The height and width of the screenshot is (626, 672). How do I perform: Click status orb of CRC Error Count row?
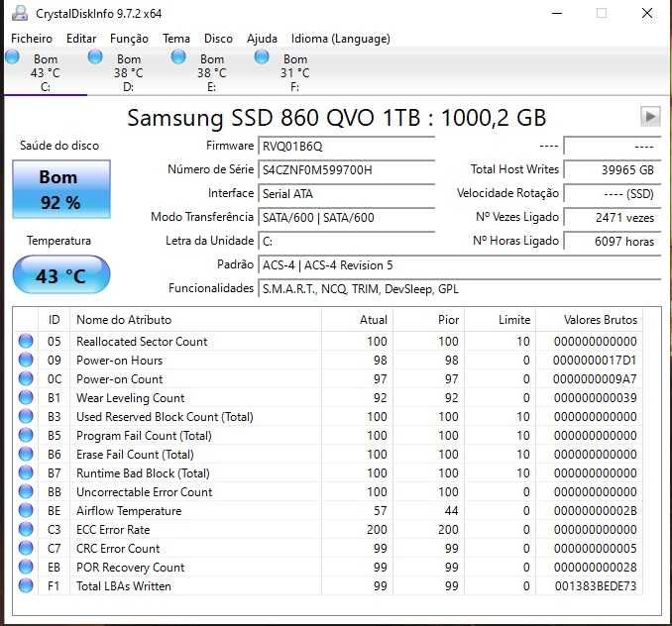[x=26, y=548]
